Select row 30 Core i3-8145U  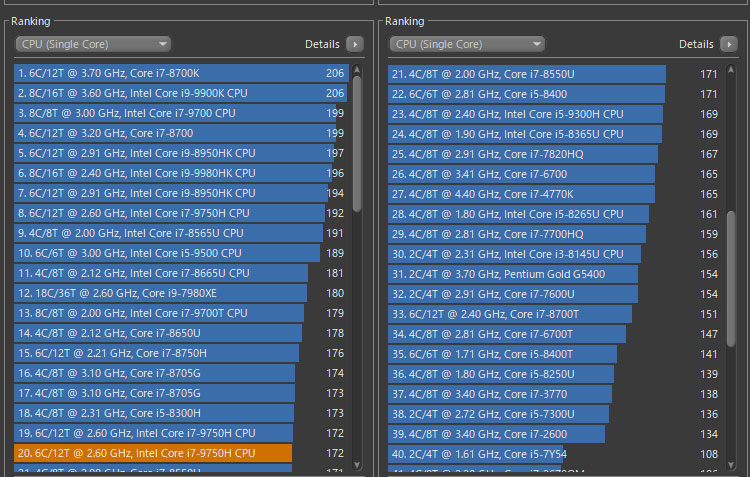(555, 254)
